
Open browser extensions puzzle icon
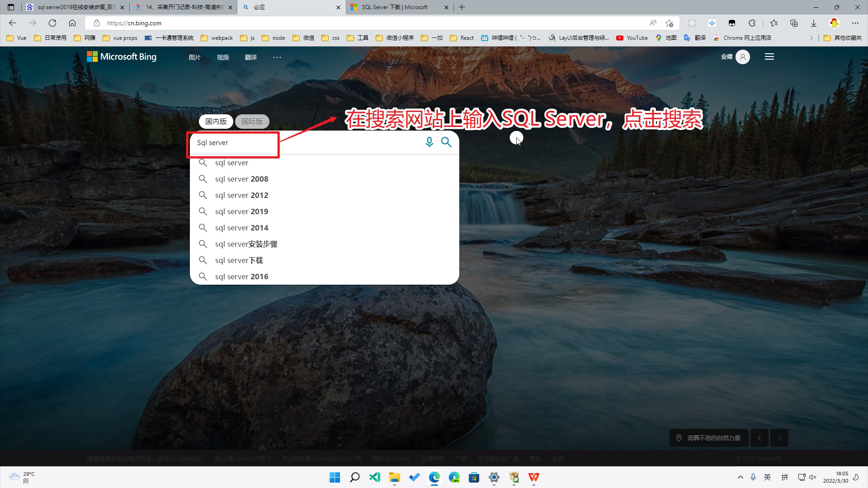752,23
